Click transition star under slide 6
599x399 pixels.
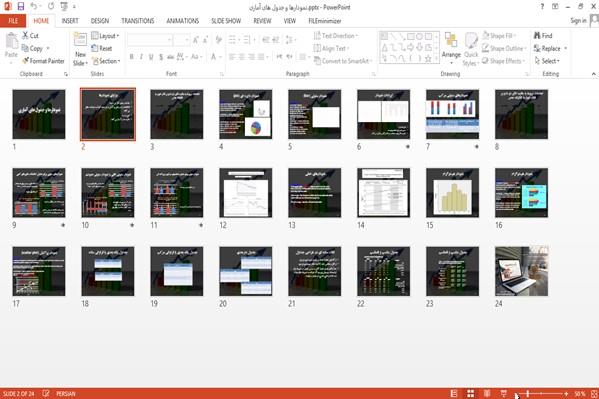[x=408, y=147]
